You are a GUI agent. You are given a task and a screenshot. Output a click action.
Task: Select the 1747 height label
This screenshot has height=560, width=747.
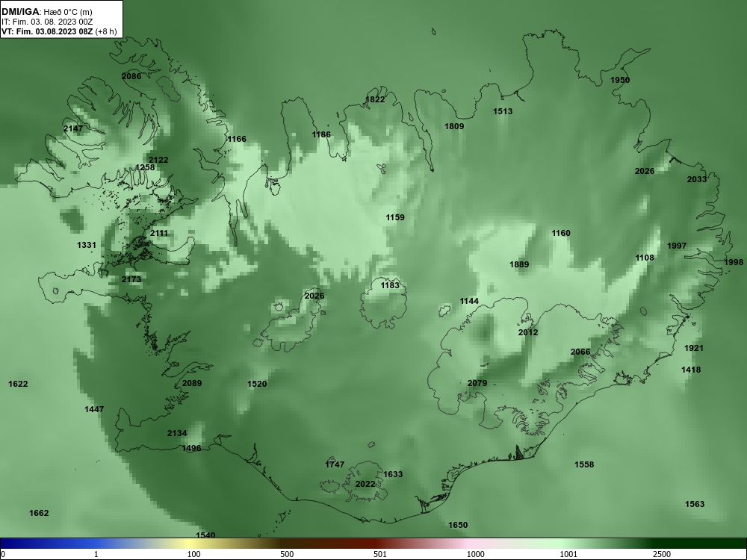[335, 464]
